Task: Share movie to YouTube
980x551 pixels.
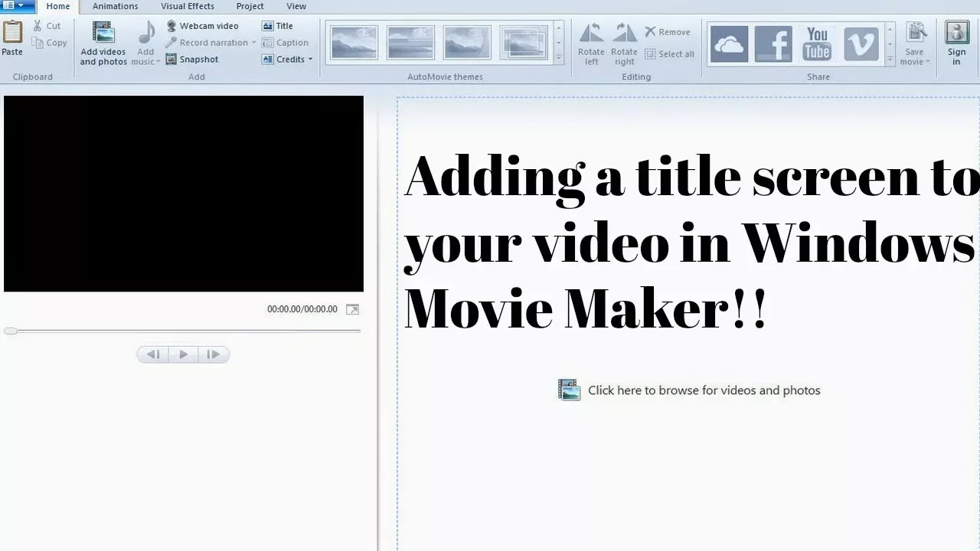Action: (817, 44)
